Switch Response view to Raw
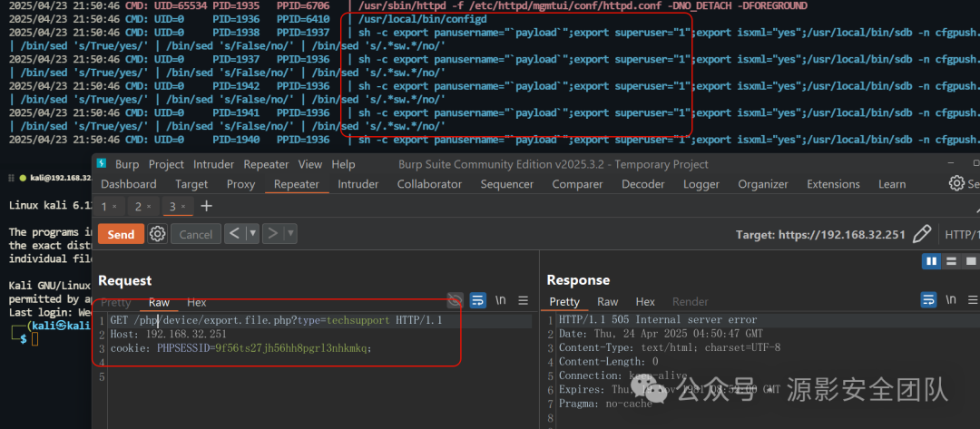 607,302
